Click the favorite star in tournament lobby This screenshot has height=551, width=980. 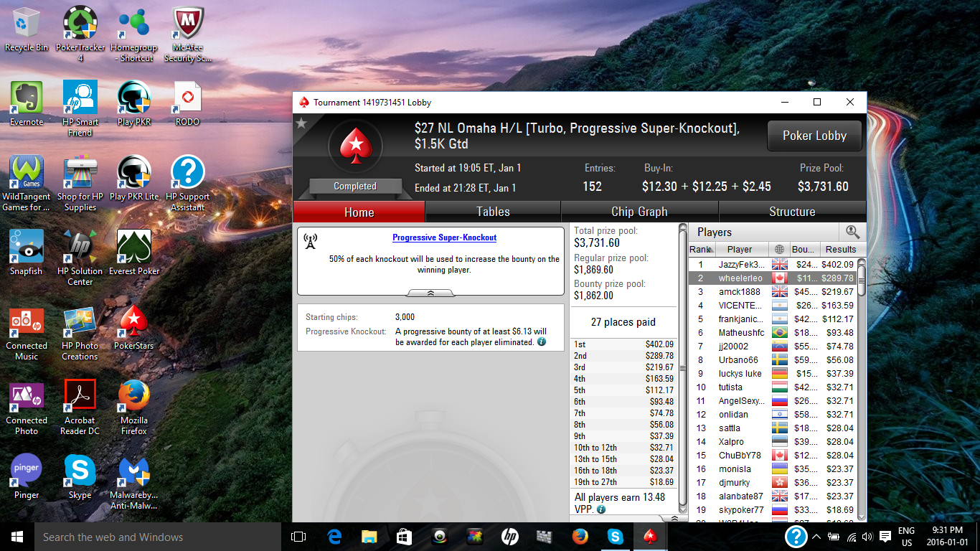coord(301,124)
